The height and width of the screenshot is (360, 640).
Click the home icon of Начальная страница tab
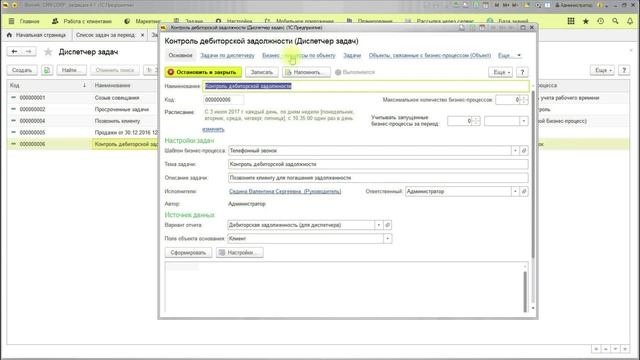9,35
